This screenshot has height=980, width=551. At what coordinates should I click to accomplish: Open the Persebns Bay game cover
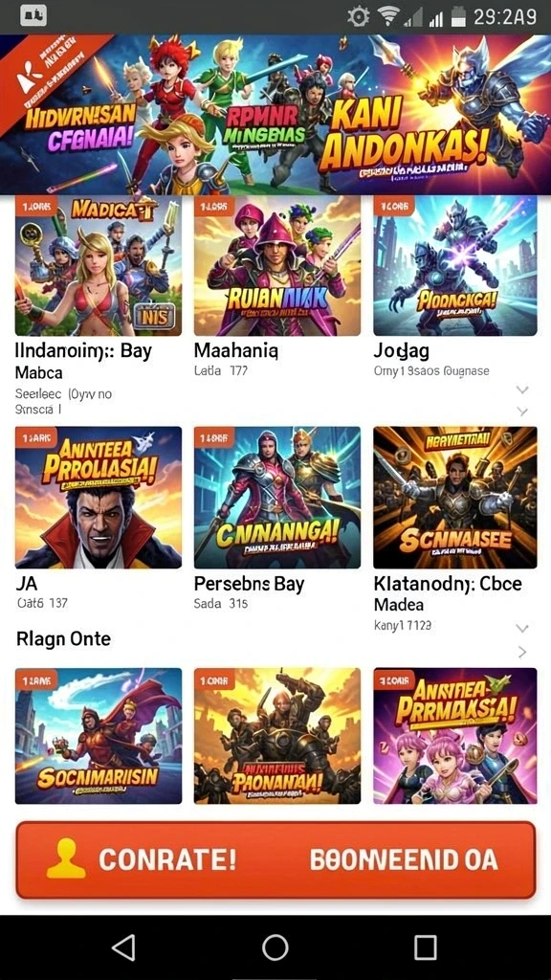click(277, 497)
